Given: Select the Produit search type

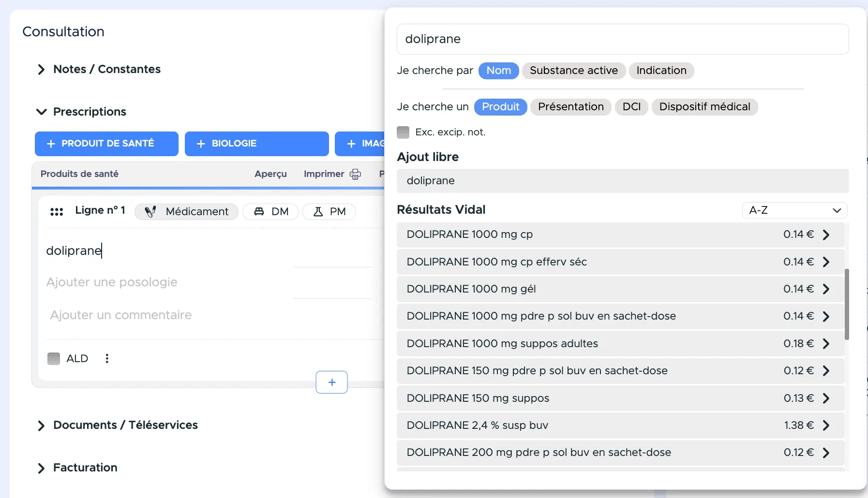Looking at the screenshot, I should (501, 107).
